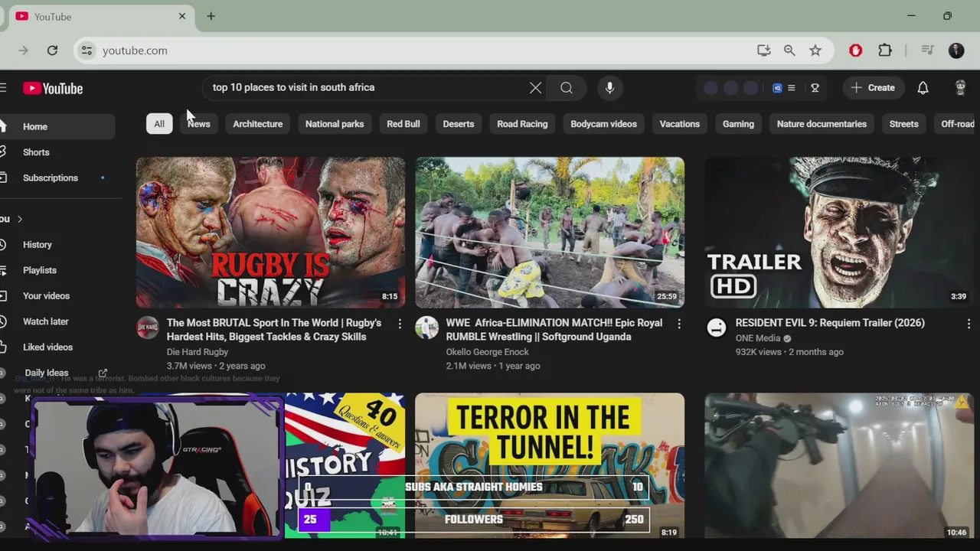
Task: Play the Terror in the Tunnel thumbnail
Action: [550, 465]
